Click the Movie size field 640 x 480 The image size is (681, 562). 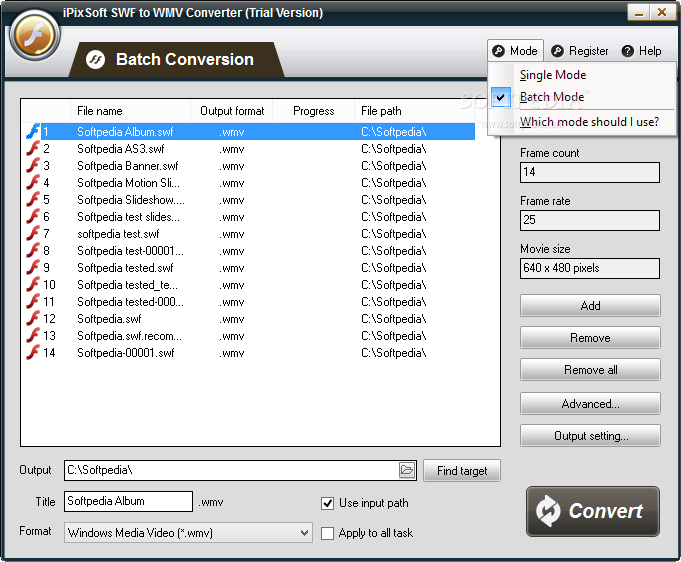(589, 268)
